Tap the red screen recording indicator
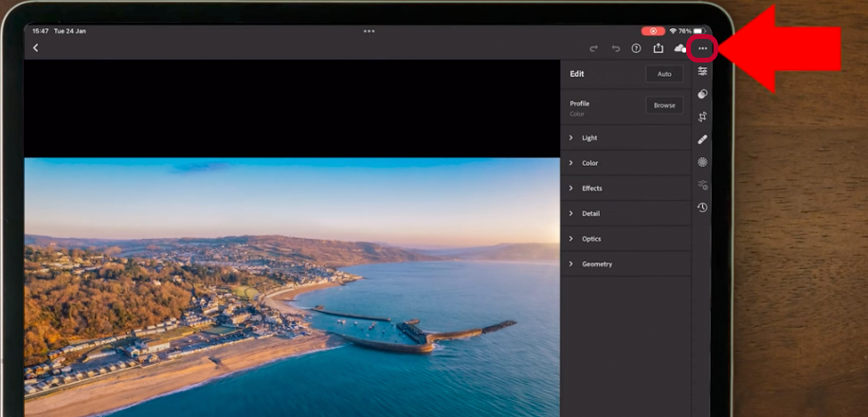This screenshot has height=417, width=868. tap(654, 31)
